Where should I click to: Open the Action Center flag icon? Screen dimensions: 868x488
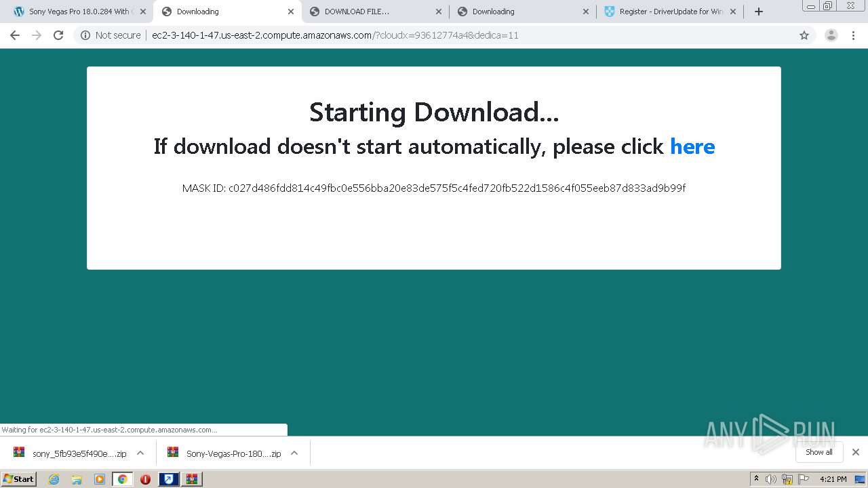click(804, 479)
